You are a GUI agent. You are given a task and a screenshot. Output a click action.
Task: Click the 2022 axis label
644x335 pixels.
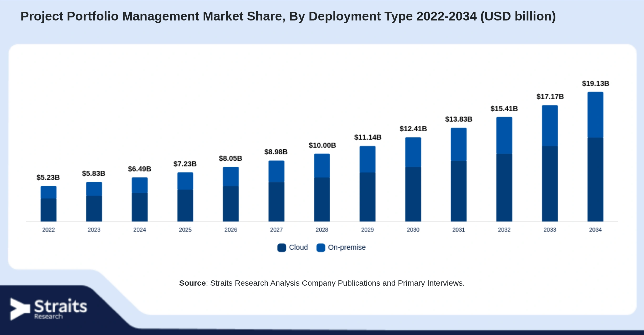pos(49,230)
